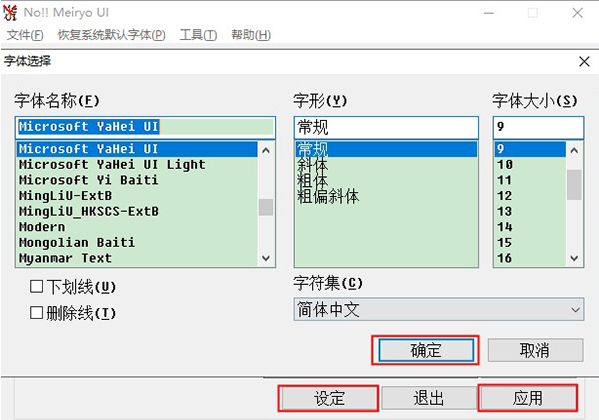Click the 应用 apply button
The image size is (599, 420).
click(x=528, y=398)
